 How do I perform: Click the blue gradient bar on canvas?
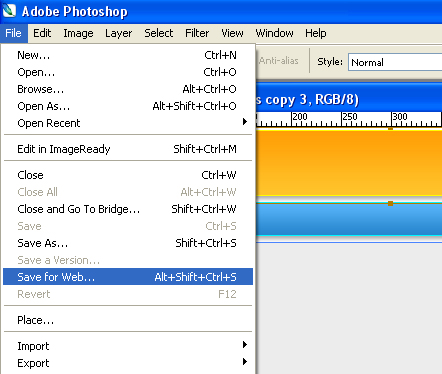pyautogui.click(x=349, y=219)
